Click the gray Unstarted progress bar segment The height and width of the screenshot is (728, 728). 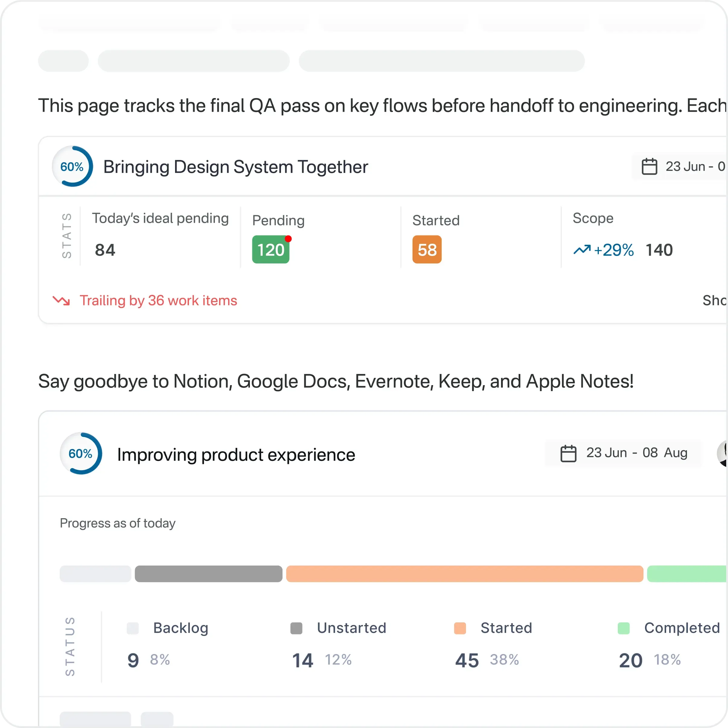coord(208,574)
